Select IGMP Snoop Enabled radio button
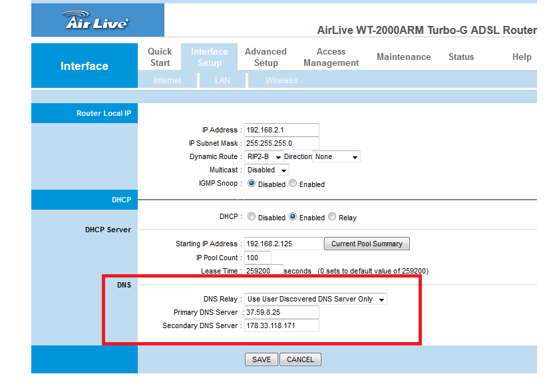 click(x=293, y=184)
